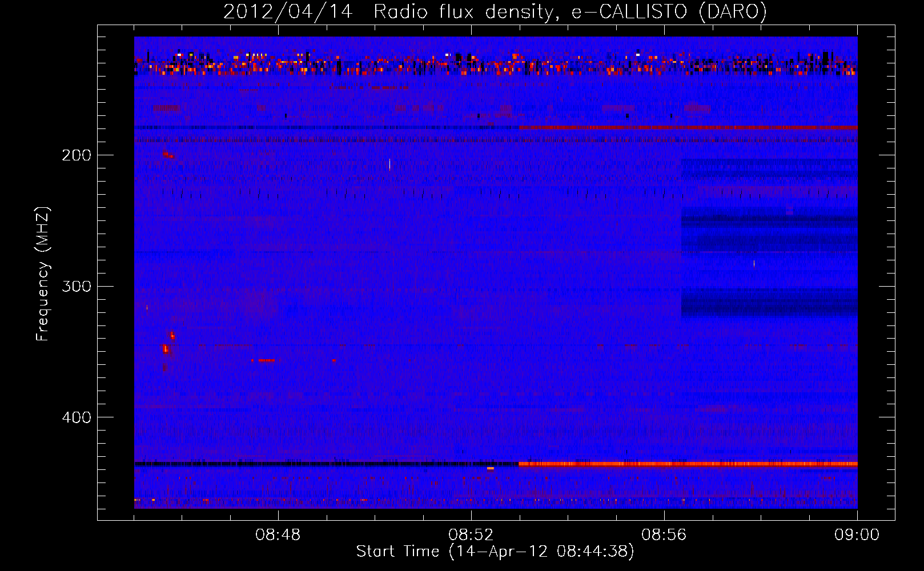Click the 200 frequency tick label

coord(77,155)
